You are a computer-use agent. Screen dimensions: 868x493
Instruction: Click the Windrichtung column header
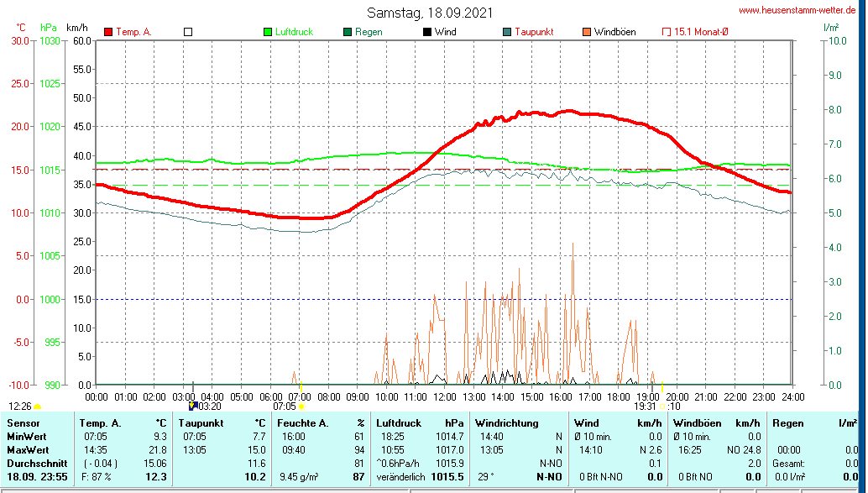[x=506, y=423]
